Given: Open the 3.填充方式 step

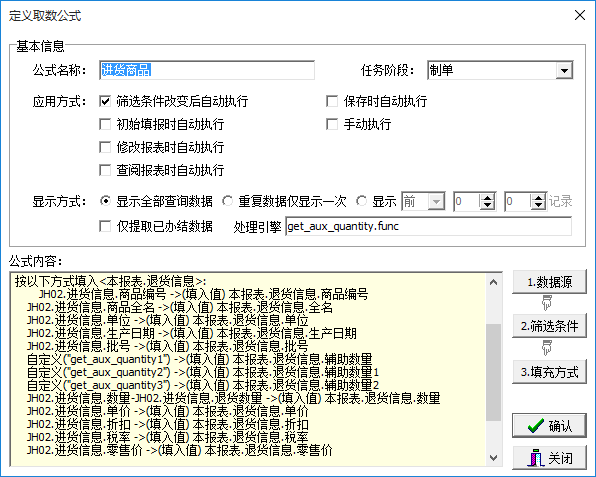Looking at the screenshot, I should (549, 371).
